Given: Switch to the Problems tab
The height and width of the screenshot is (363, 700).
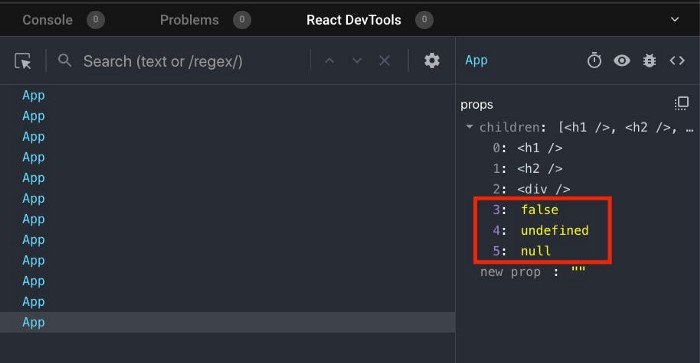Looking at the screenshot, I should tap(189, 20).
